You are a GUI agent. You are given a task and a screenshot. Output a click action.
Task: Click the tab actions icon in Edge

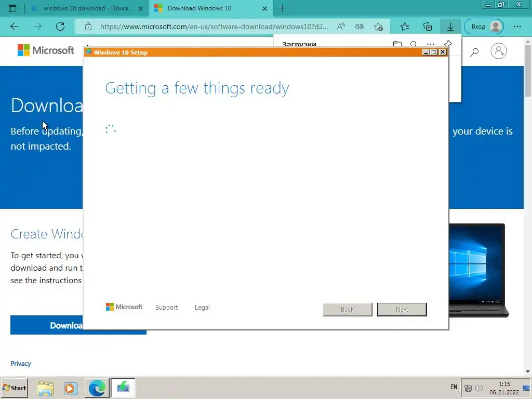coord(12,8)
